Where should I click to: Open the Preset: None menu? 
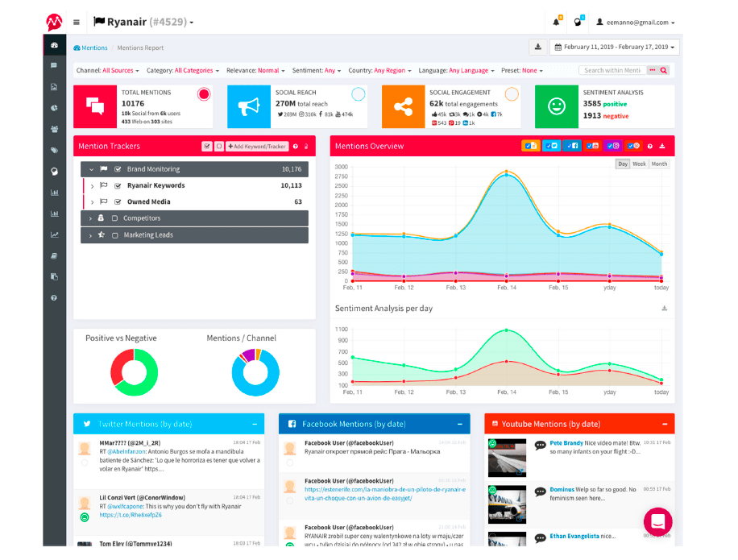522,71
